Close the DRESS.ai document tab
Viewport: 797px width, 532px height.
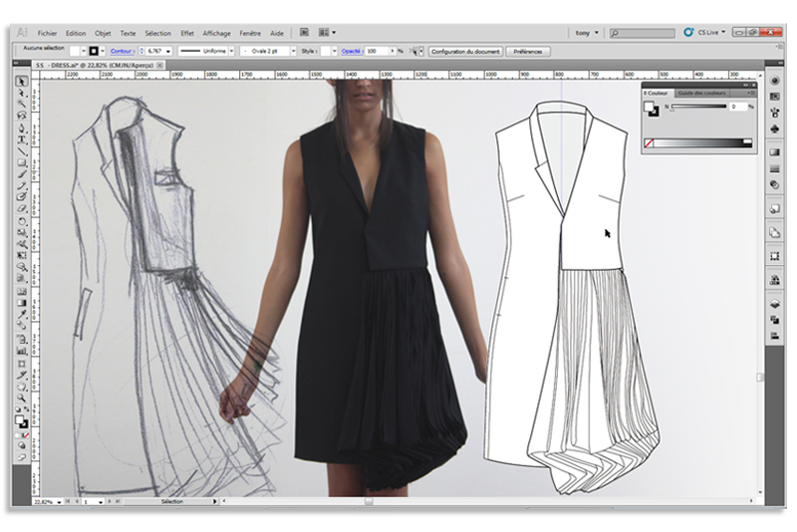coord(160,66)
